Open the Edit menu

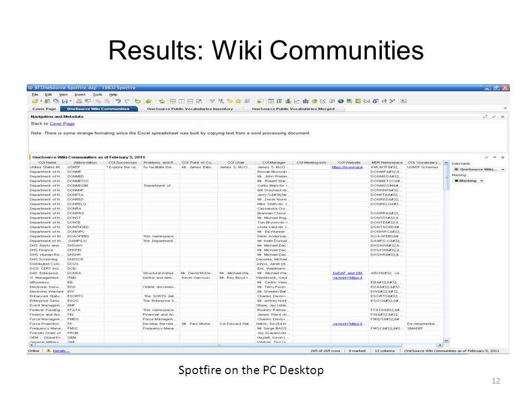click(49, 95)
